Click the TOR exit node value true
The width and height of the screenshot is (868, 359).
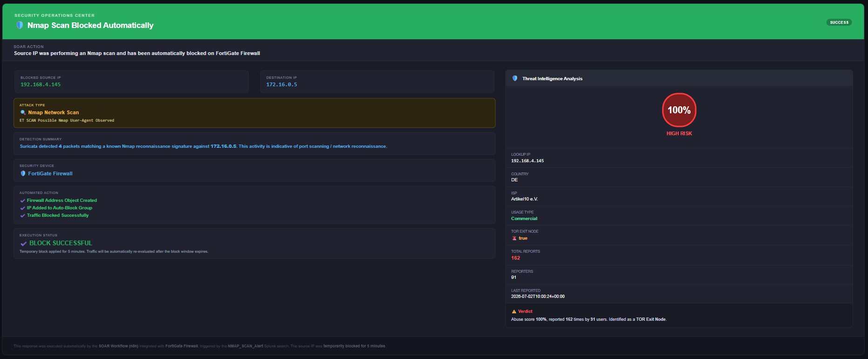(x=523, y=238)
